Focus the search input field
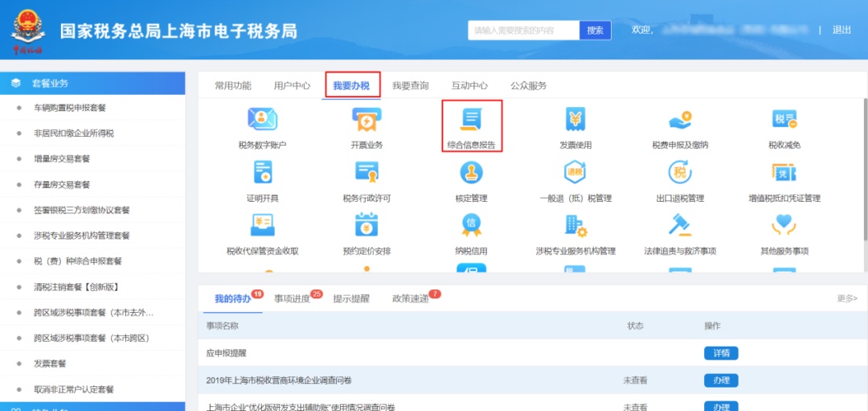Image resolution: width=868 pixels, height=411 pixels. (x=524, y=31)
